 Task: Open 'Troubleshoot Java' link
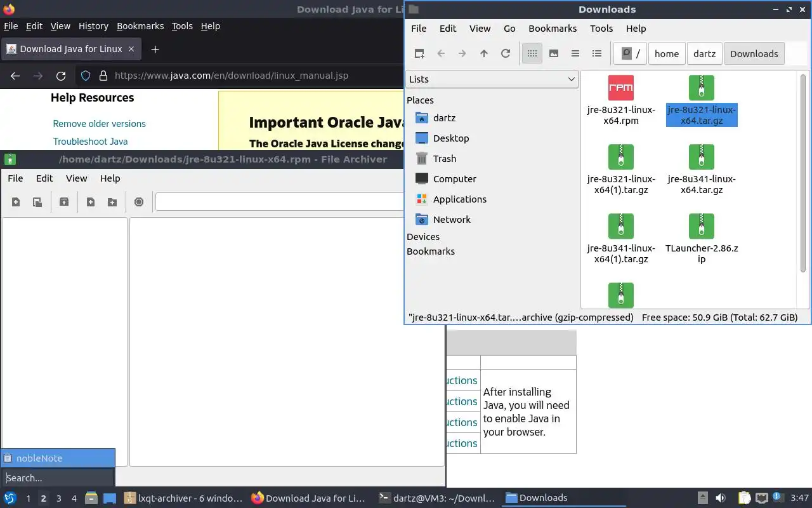[90, 142]
